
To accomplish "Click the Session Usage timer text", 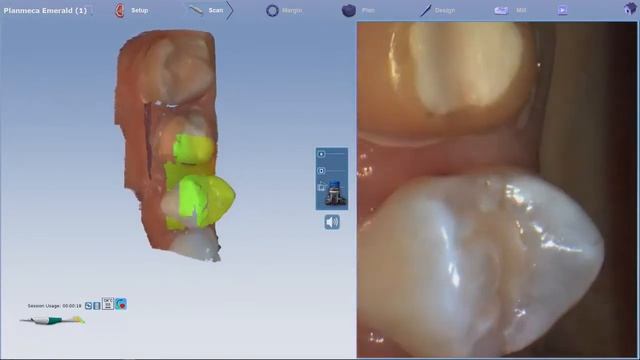I will point(54,306).
